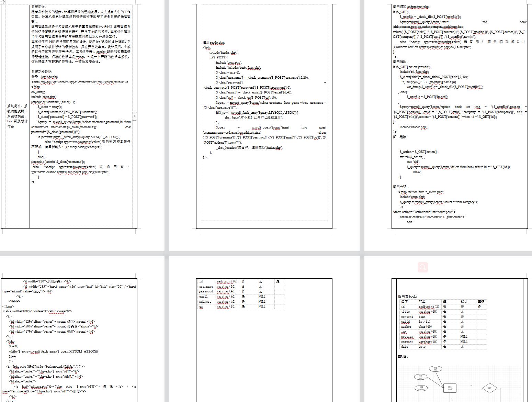
Task: Click the mediumint(6) cell in the guest table
Action: [x=227, y=281]
